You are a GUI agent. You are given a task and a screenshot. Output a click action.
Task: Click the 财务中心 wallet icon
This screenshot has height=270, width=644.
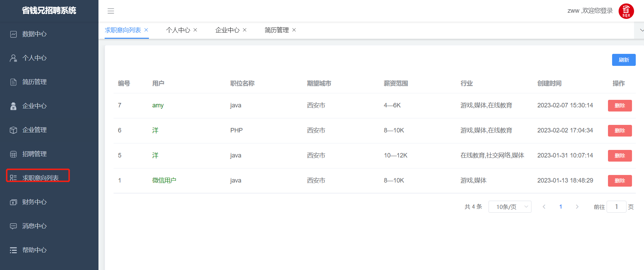point(13,202)
